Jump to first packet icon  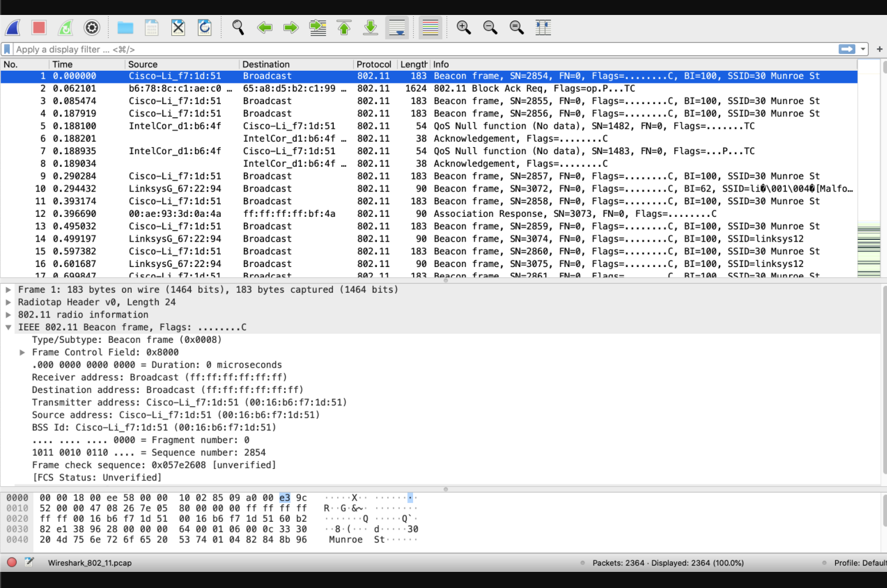pyautogui.click(x=344, y=28)
